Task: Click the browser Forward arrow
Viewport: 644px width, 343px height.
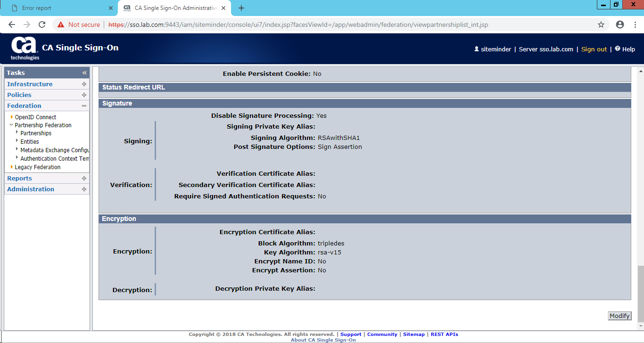Action: click(27, 24)
